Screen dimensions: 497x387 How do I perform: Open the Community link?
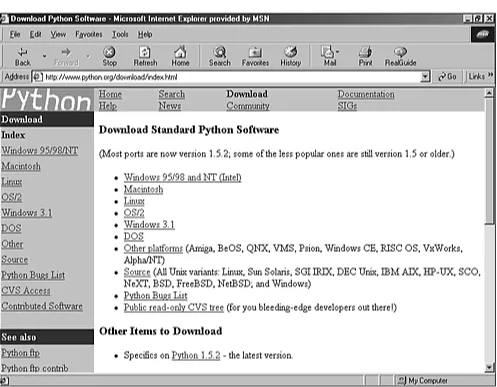coord(248,106)
